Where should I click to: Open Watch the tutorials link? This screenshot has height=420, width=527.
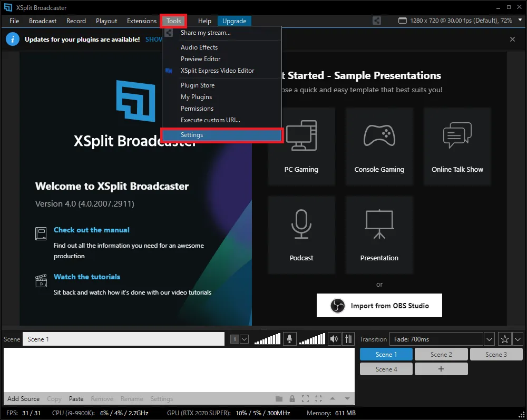[87, 277]
